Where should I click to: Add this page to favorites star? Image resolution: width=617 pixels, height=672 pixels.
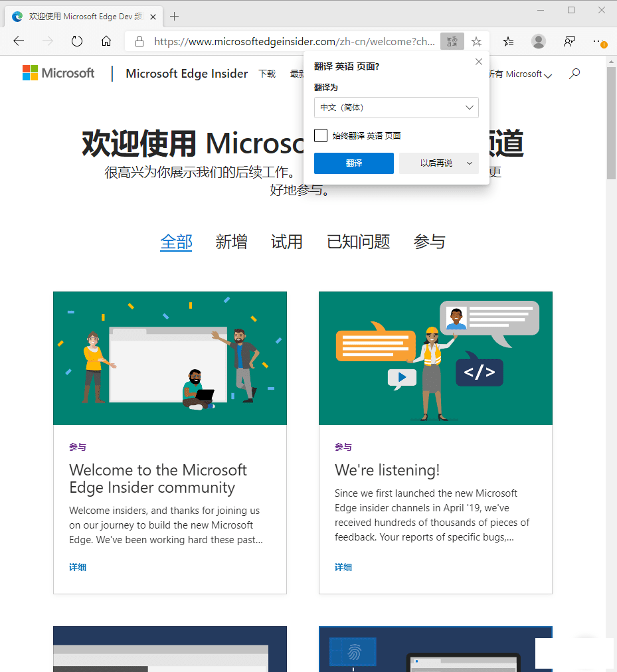pyautogui.click(x=476, y=42)
